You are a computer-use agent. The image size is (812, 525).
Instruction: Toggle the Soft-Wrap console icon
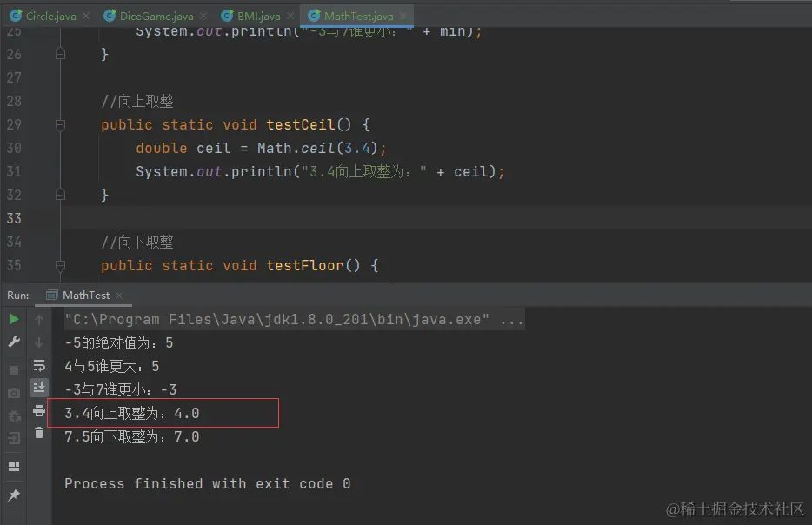(x=39, y=366)
